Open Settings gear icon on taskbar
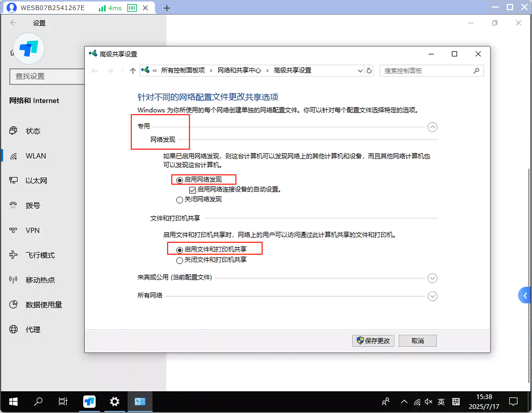The image size is (532, 413). tap(114, 402)
